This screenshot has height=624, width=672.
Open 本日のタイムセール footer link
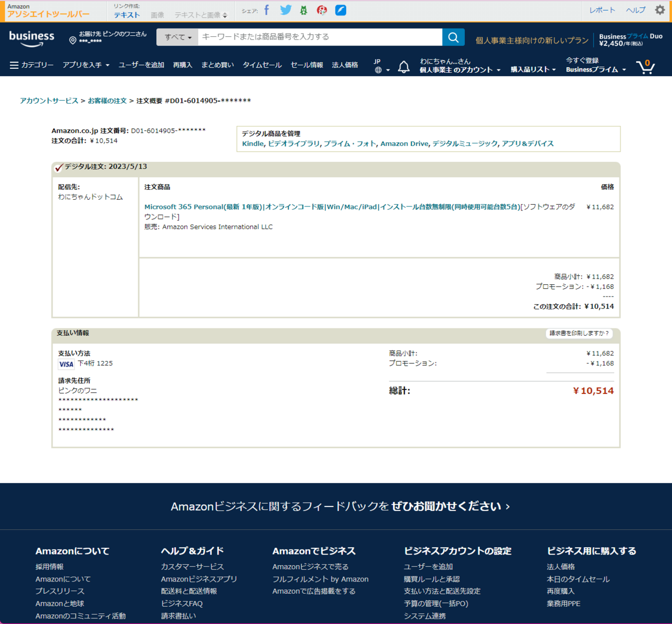coord(578,579)
